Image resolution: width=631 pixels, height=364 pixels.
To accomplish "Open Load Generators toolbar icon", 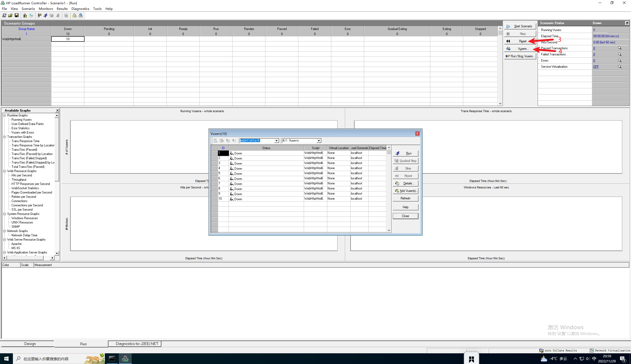I will pos(25,16).
